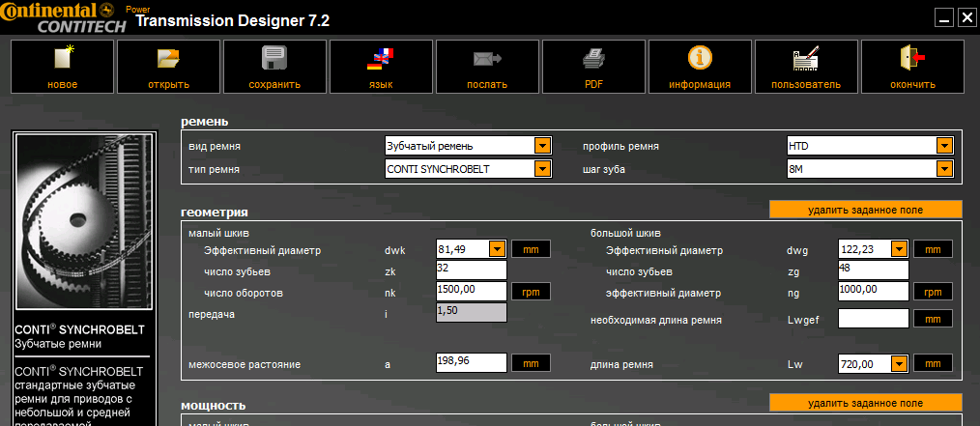
Task: Click the mm unit button beside dwk
Action: (x=531, y=249)
